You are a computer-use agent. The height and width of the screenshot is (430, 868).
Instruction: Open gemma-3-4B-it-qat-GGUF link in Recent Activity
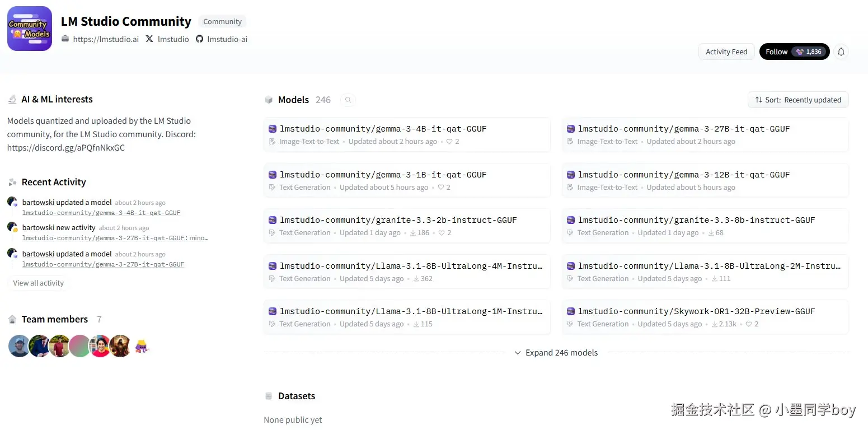pyautogui.click(x=101, y=213)
